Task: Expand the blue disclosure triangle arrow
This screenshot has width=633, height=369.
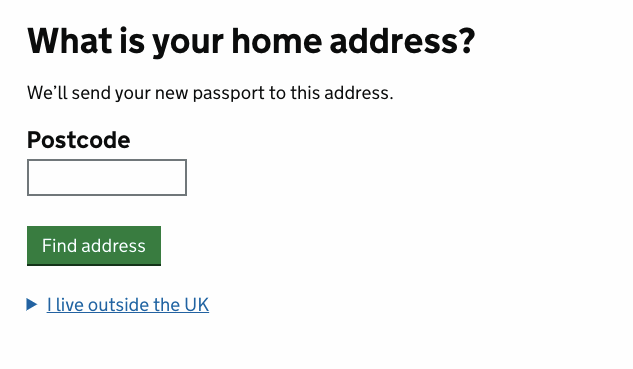Action: click(x=31, y=304)
